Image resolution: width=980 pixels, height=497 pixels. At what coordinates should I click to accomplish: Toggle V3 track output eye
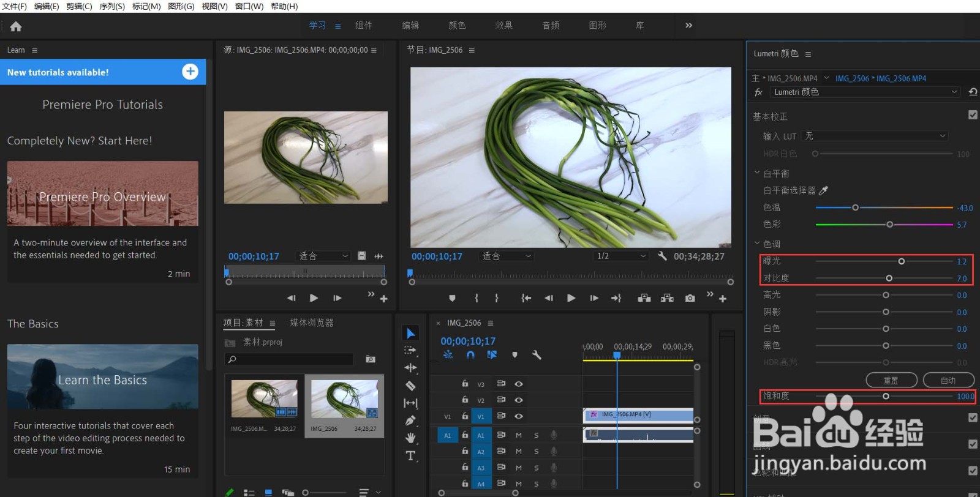519,384
